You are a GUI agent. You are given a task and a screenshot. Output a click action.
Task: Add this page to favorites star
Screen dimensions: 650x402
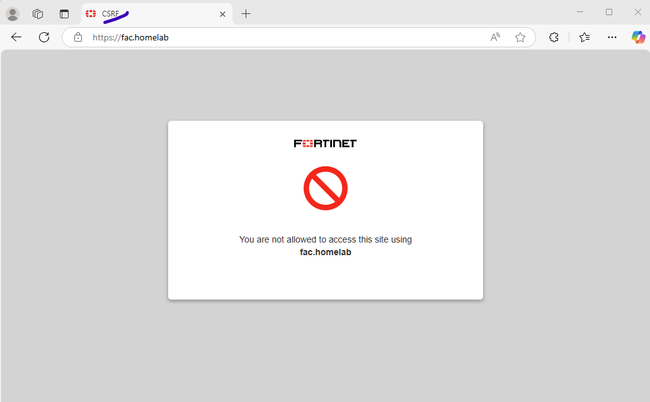tap(520, 37)
